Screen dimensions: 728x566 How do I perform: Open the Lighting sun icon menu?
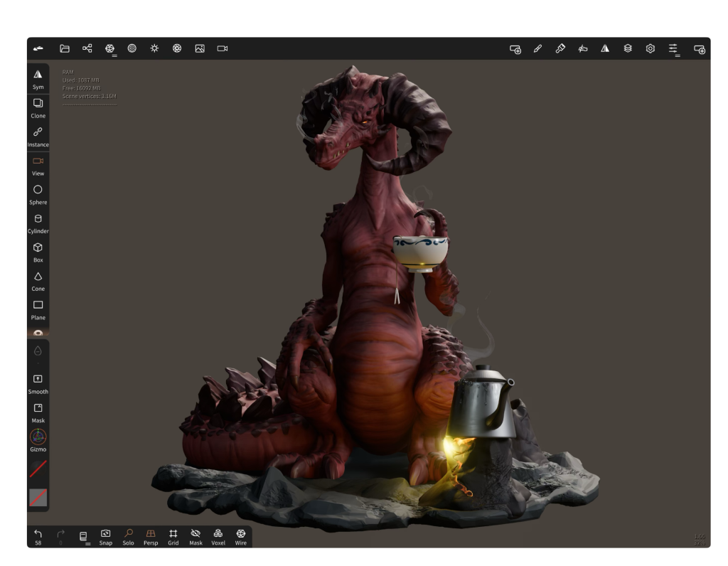(x=154, y=48)
